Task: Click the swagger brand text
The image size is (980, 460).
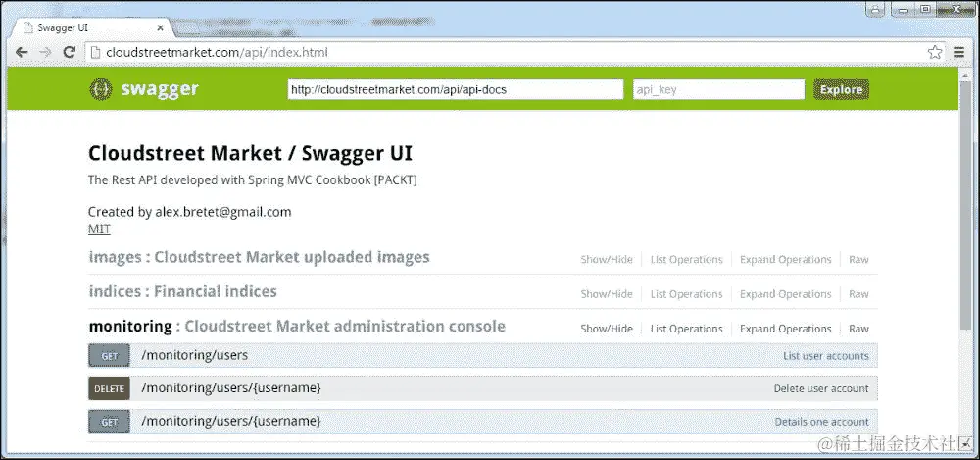Action: tap(160, 89)
